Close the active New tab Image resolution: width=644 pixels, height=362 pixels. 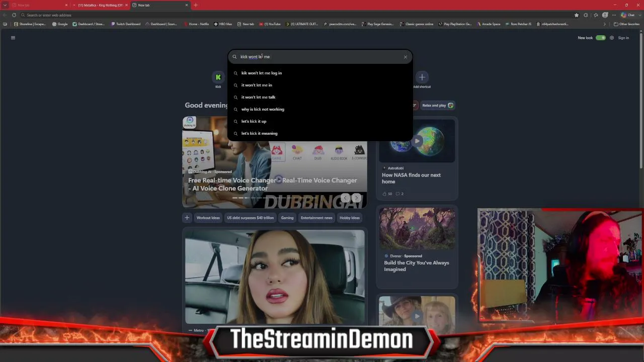point(187,5)
